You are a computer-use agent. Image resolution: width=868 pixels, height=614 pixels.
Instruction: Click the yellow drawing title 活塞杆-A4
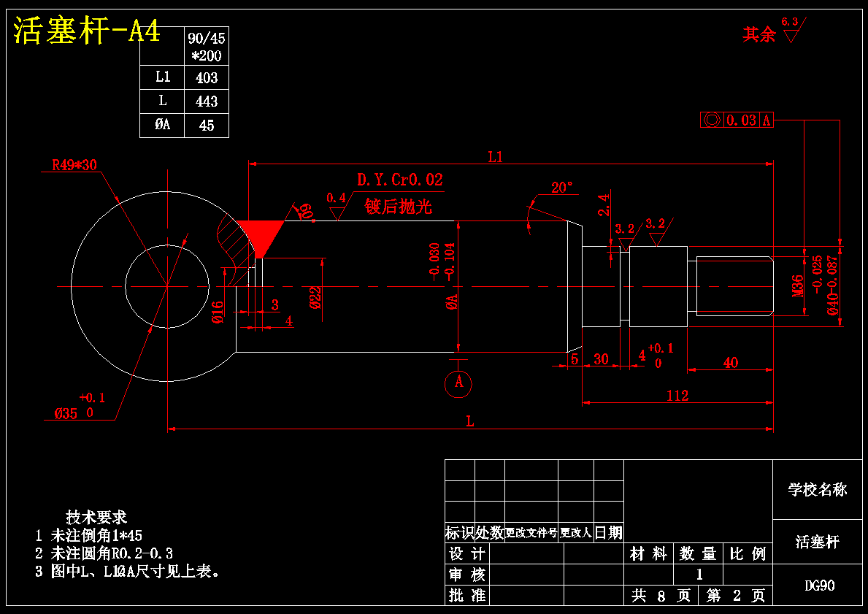click(x=87, y=30)
